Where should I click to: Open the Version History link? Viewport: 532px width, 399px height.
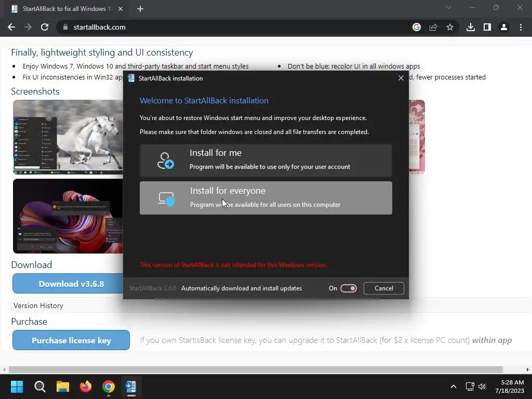38,305
